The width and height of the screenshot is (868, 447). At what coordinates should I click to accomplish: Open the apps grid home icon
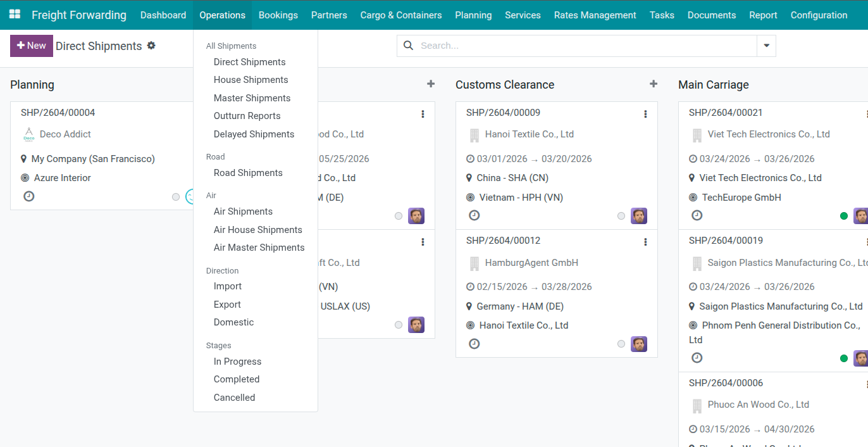(15, 15)
